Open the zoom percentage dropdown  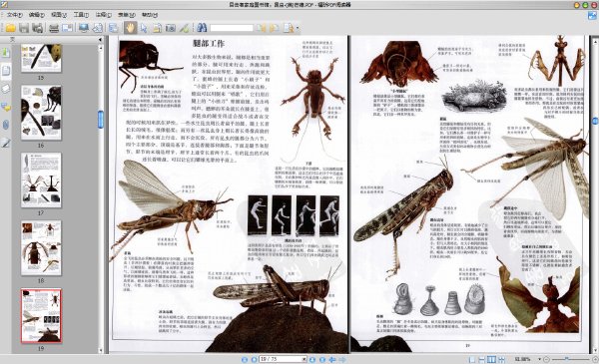pos(539,359)
